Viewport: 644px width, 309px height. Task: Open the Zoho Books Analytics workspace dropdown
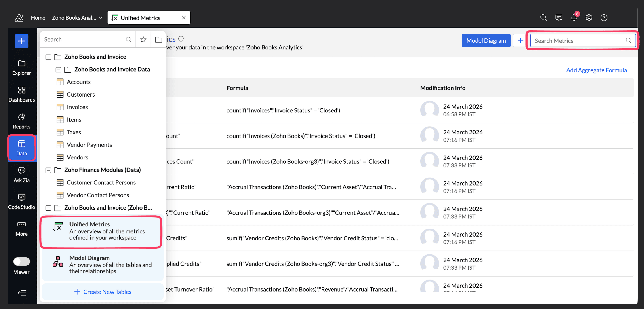point(77,17)
